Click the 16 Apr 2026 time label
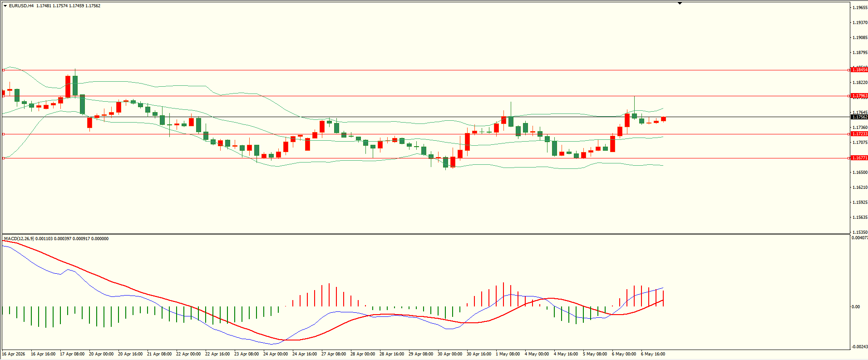Screen dimensions: 868x360 point(14,354)
